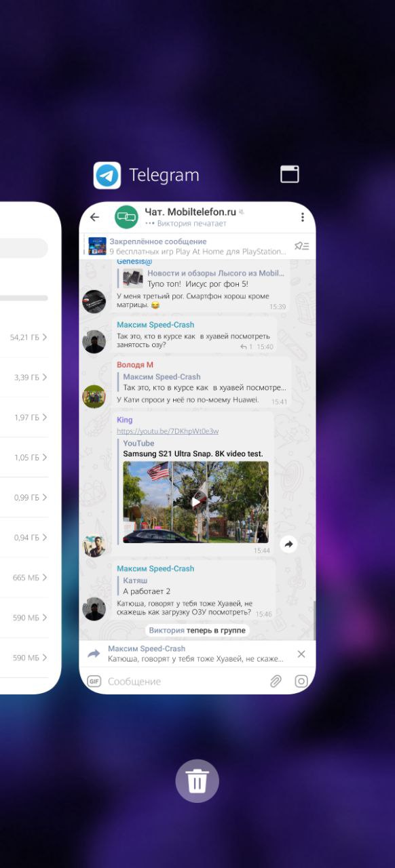Tap the pinned message Закреплённое сообщение banner
The image size is (395, 868).
(197, 246)
